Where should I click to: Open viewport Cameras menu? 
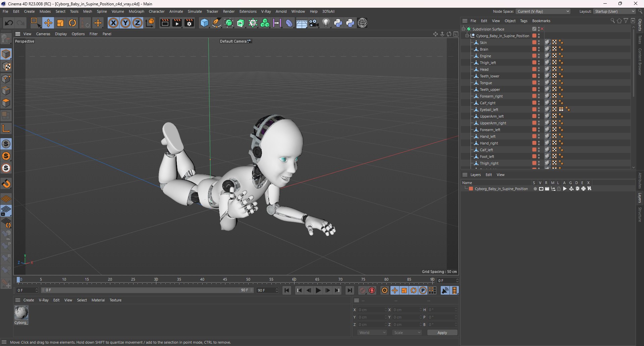point(43,34)
